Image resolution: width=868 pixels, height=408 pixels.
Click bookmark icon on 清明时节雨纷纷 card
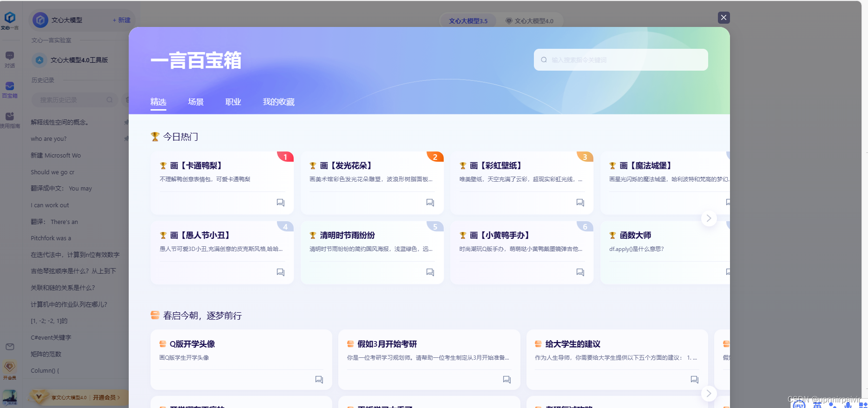430,272
